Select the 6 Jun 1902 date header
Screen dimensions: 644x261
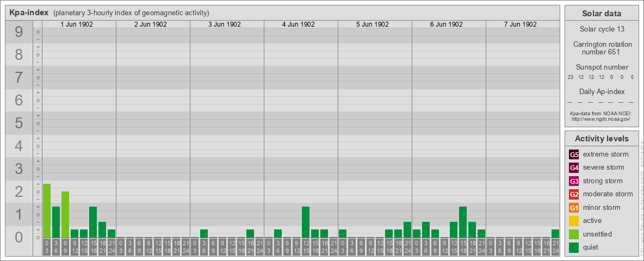[447, 24]
